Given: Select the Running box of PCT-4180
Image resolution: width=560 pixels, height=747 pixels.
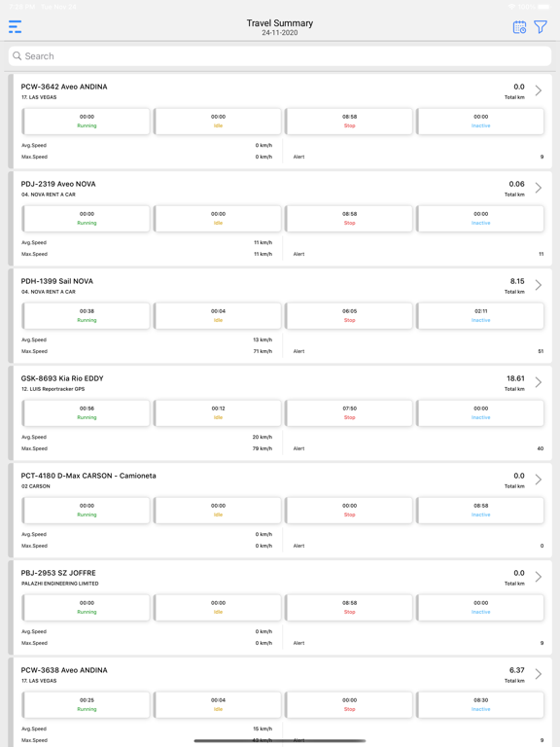Looking at the screenshot, I should pos(87,511).
